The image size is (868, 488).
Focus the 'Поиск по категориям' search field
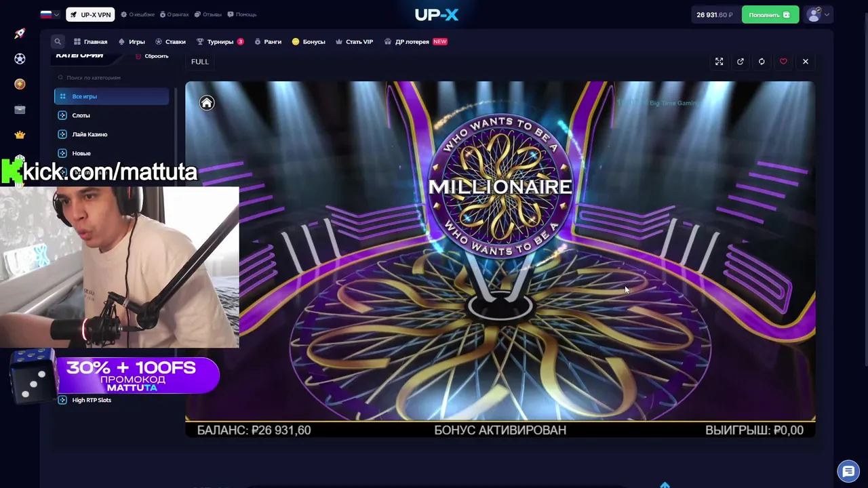point(112,77)
